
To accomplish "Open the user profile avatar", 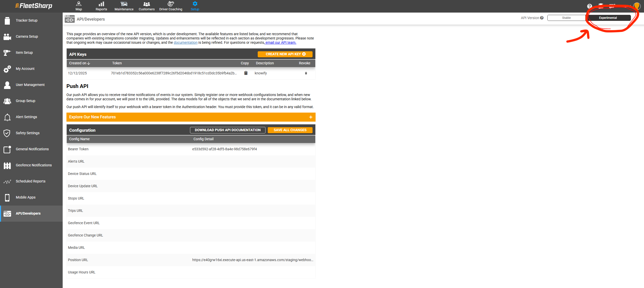I will (x=637, y=6).
